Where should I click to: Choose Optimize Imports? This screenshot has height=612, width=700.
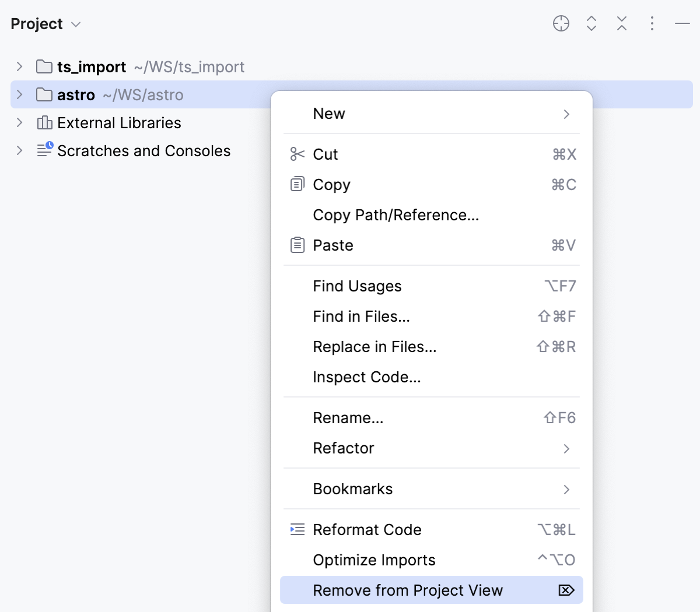tap(374, 560)
